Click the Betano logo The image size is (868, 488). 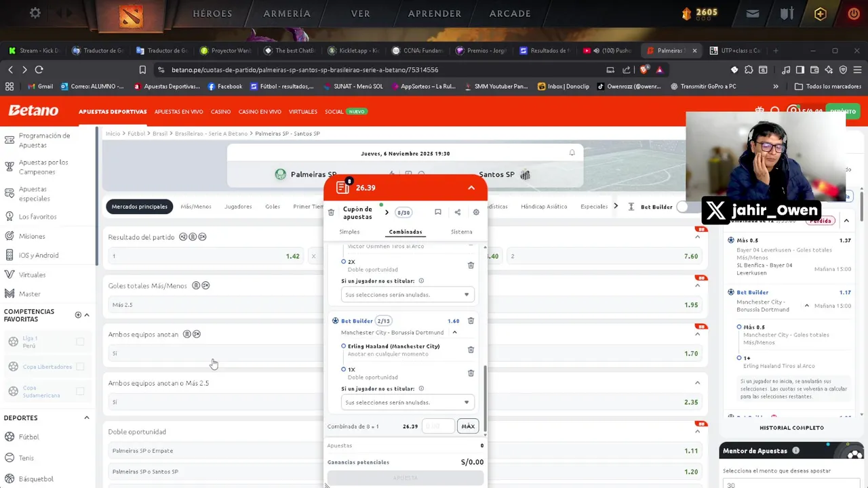coord(33,111)
